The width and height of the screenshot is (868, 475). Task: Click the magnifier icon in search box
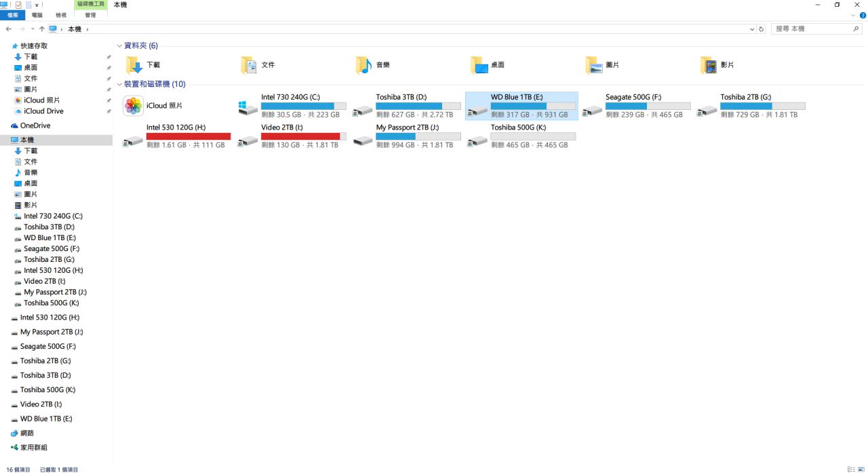point(856,29)
